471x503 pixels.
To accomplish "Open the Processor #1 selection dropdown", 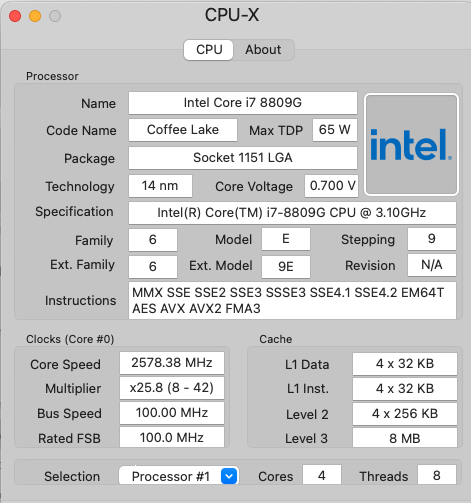I will click(x=179, y=476).
